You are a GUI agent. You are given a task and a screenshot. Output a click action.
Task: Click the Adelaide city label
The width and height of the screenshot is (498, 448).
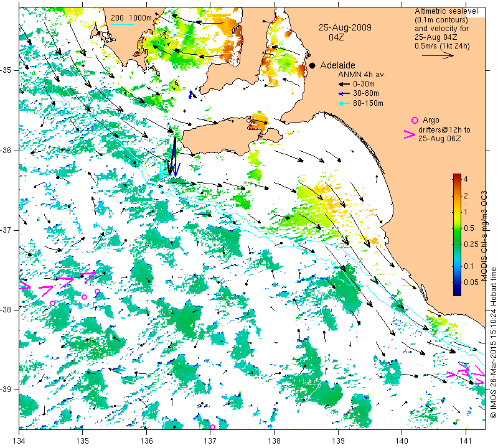click(337, 65)
